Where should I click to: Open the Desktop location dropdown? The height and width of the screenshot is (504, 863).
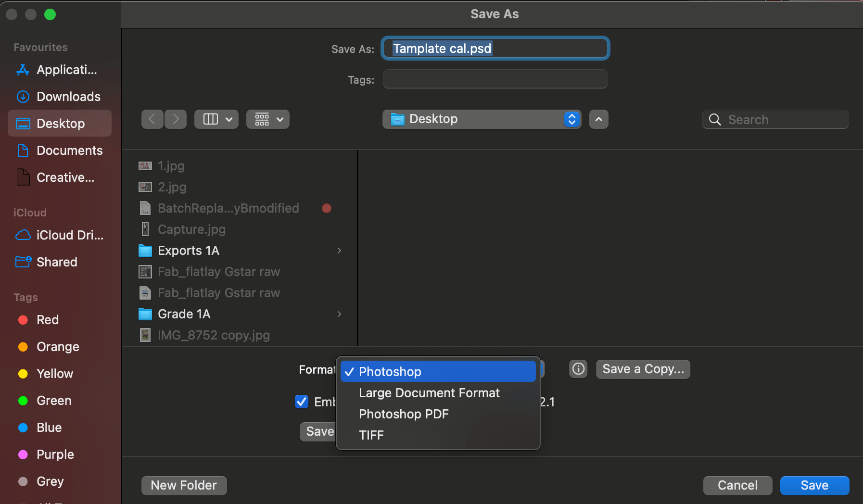click(x=481, y=119)
